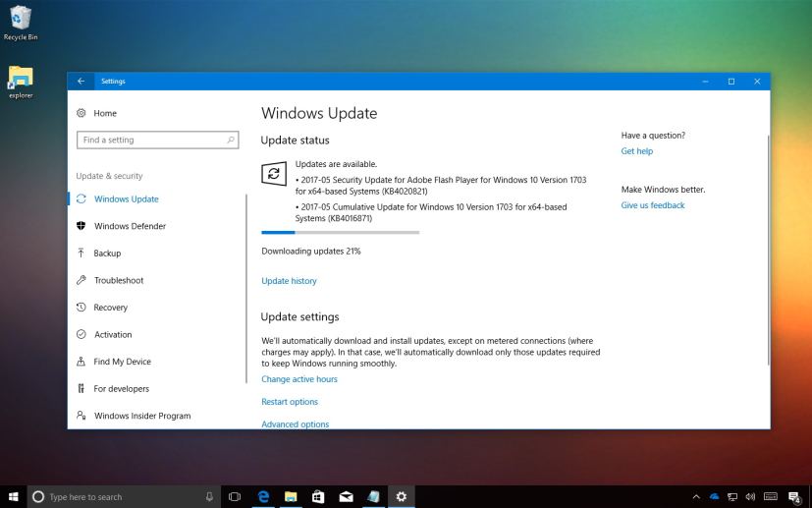Click the back arrow in Settings title bar

pyautogui.click(x=81, y=82)
